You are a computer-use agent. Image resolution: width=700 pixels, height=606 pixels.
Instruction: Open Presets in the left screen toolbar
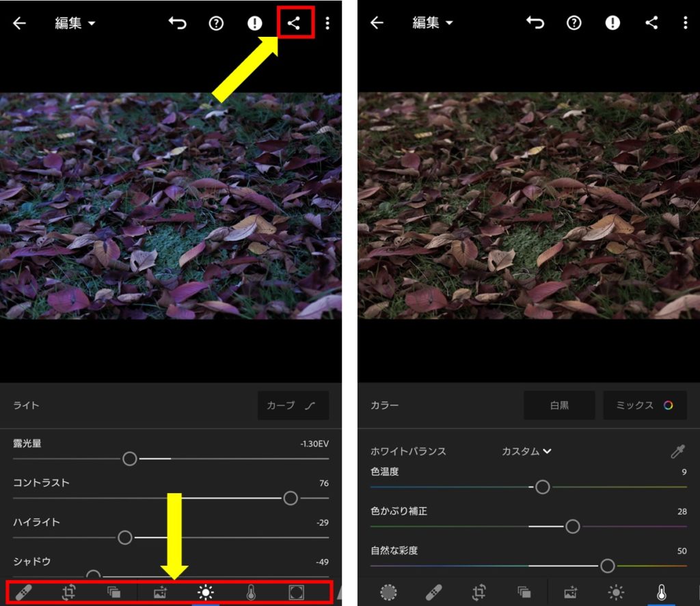click(x=114, y=592)
